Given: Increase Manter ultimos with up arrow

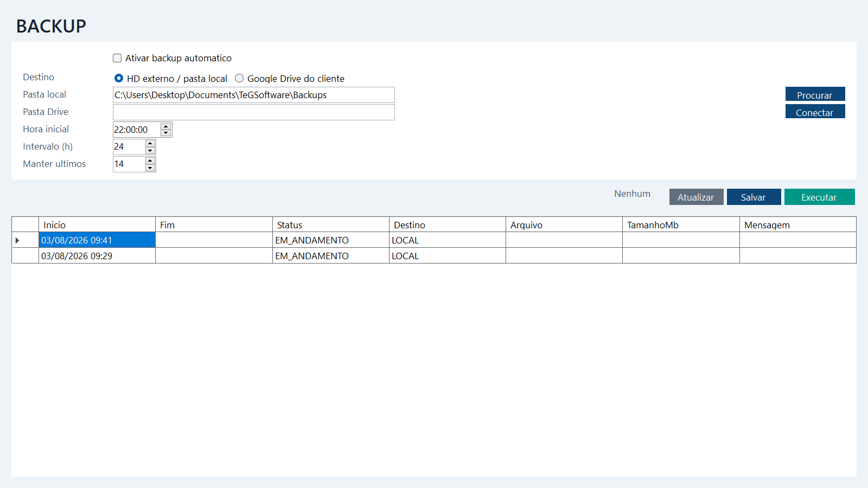Looking at the screenshot, I should (x=150, y=161).
